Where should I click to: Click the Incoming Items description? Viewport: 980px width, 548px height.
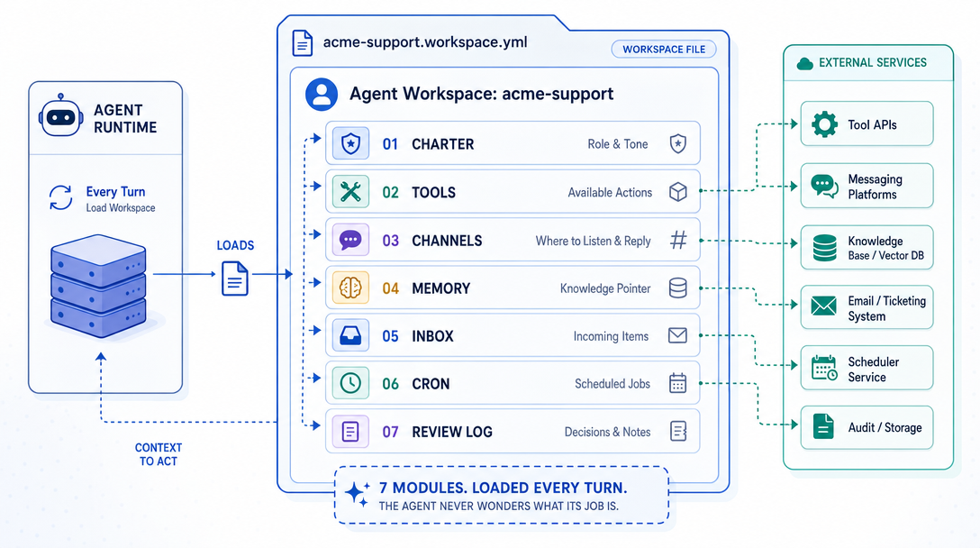pyautogui.click(x=612, y=336)
